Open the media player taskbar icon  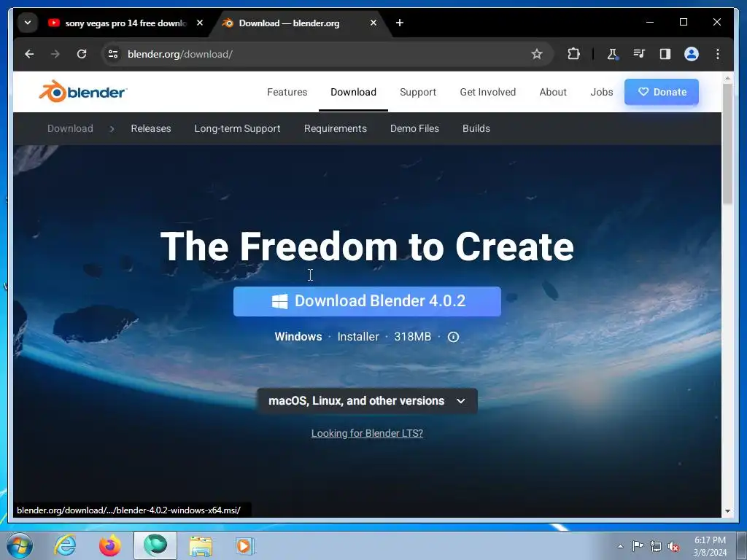(245, 545)
